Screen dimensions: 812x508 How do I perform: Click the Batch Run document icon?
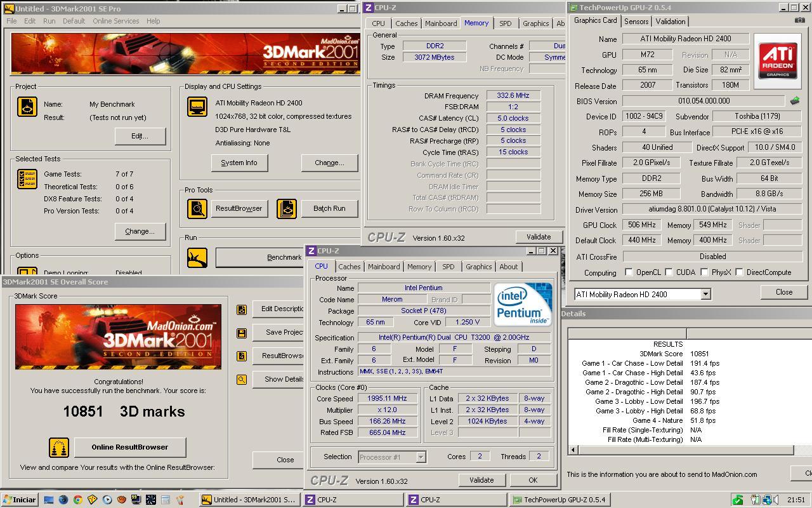[287, 208]
